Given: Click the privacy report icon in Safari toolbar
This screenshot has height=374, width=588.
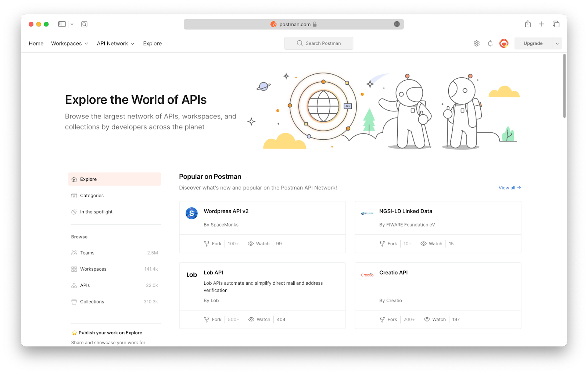Looking at the screenshot, I should (x=84, y=24).
